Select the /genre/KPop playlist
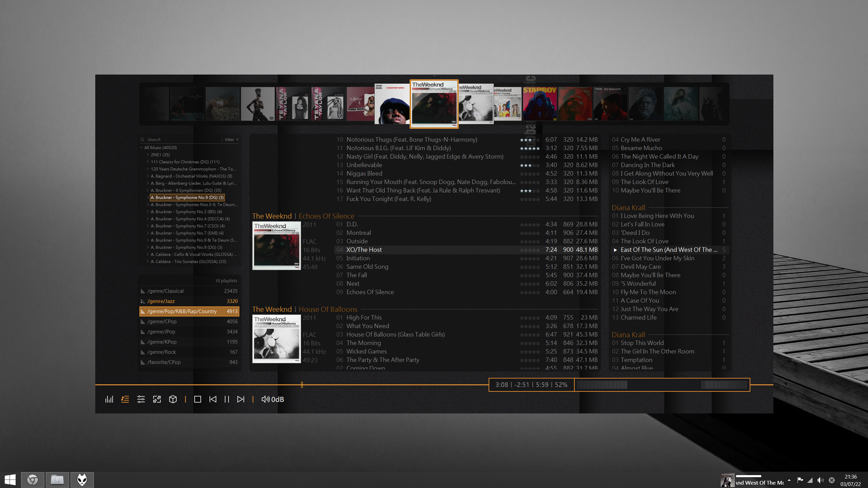Image resolution: width=868 pixels, height=488 pixels. click(x=189, y=342)
